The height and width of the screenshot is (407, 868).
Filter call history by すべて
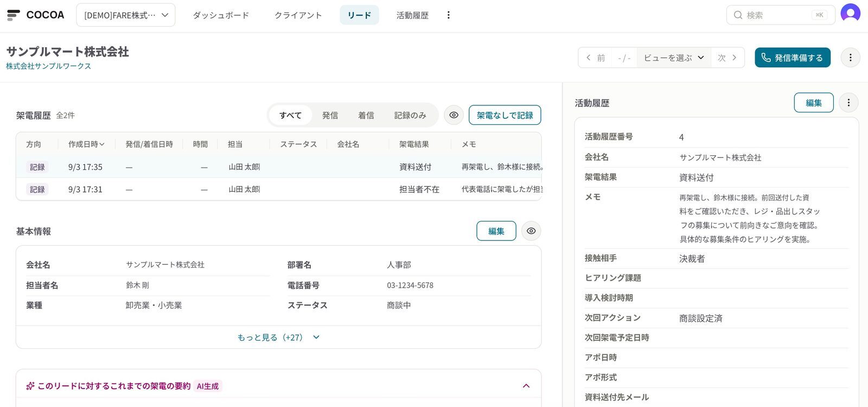point(290,115)
